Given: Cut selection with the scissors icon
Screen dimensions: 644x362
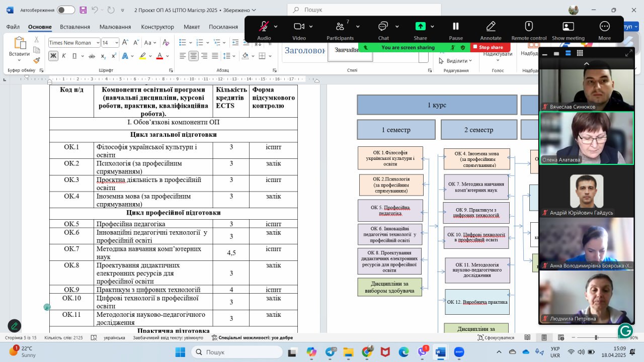Looking at the screenshot, I should (37, 40).
